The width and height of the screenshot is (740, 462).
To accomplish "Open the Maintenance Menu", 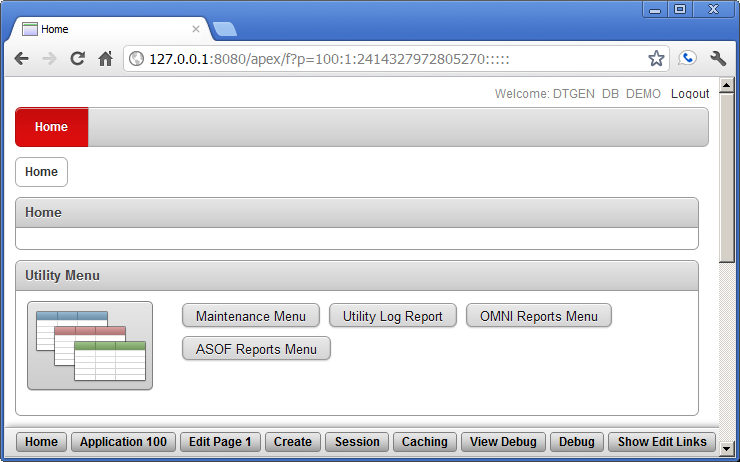I will (x=251, y=316).
